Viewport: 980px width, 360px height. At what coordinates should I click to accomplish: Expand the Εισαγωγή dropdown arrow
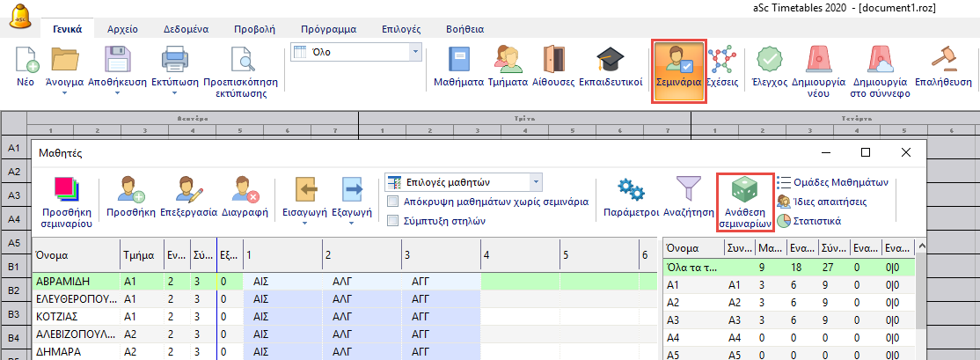[297, 224]
